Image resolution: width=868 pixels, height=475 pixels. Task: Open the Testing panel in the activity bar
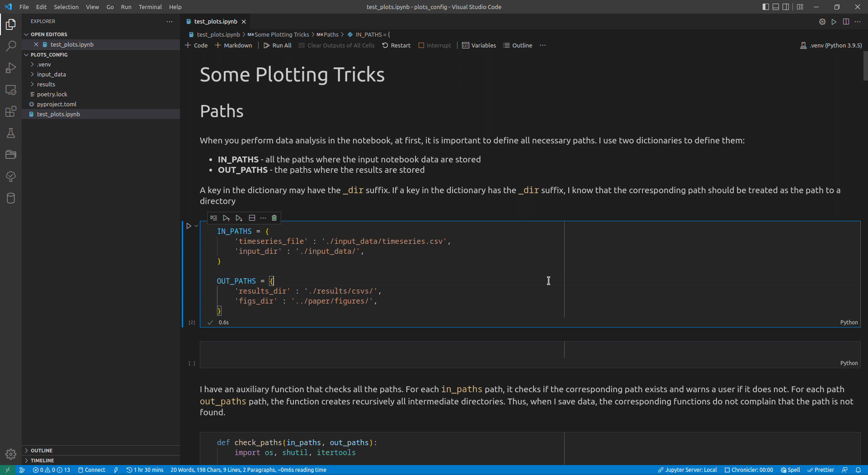10,133
